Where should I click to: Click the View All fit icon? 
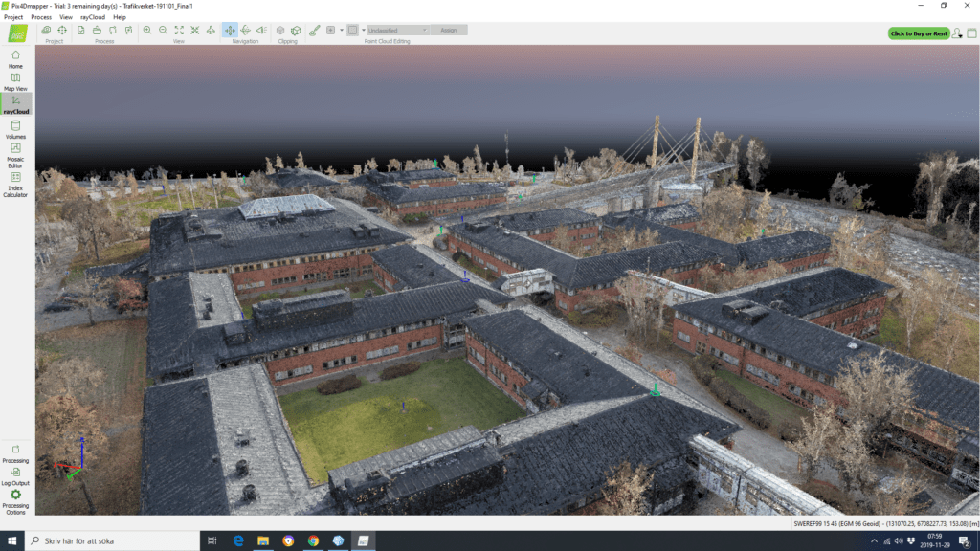179,30
